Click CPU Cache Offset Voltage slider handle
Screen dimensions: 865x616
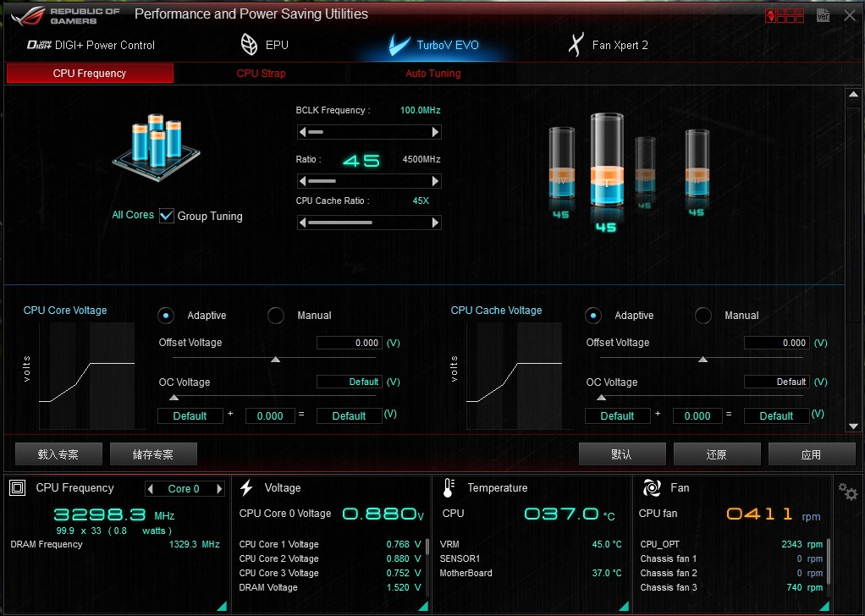702,359
